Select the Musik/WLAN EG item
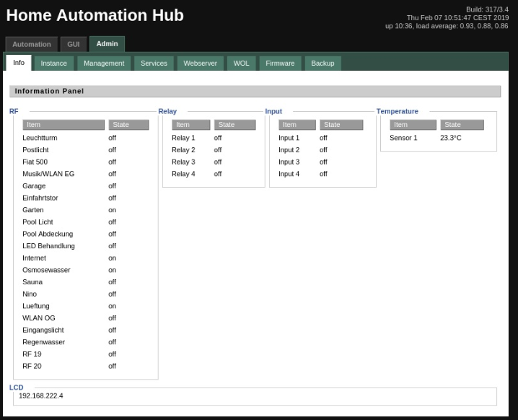The image size is (518, 420). [x=48, y=174]
